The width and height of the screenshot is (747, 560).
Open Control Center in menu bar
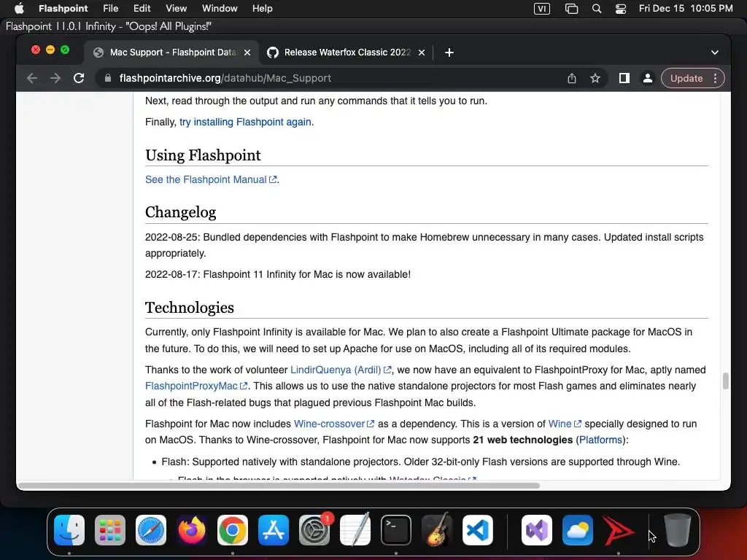(x=621, y=9)
